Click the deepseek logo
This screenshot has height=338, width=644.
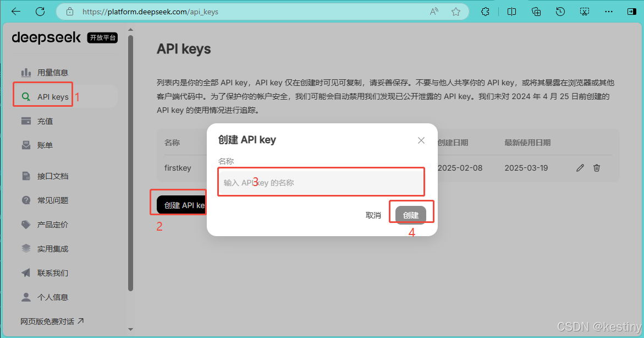pyautogui.click(x=46, y=38)
